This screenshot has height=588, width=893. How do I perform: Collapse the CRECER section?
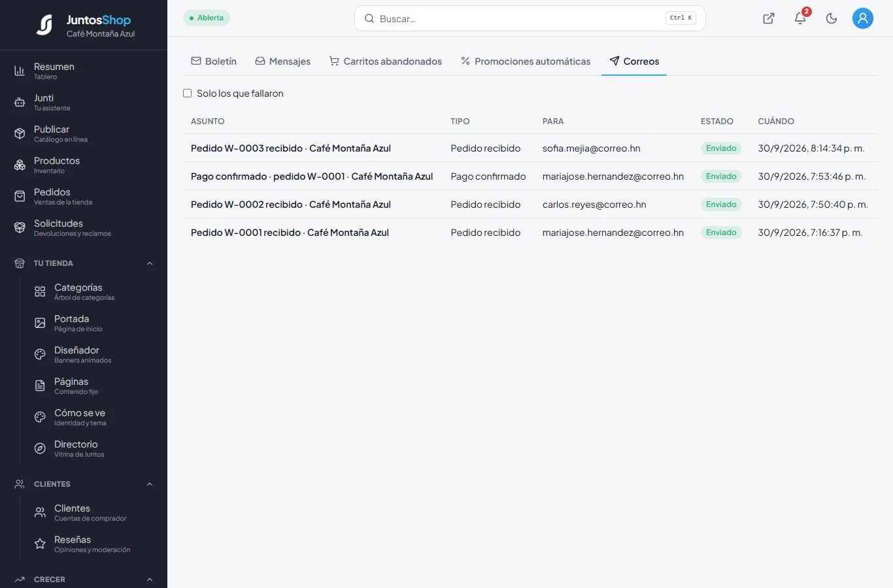tap(150, 580)
